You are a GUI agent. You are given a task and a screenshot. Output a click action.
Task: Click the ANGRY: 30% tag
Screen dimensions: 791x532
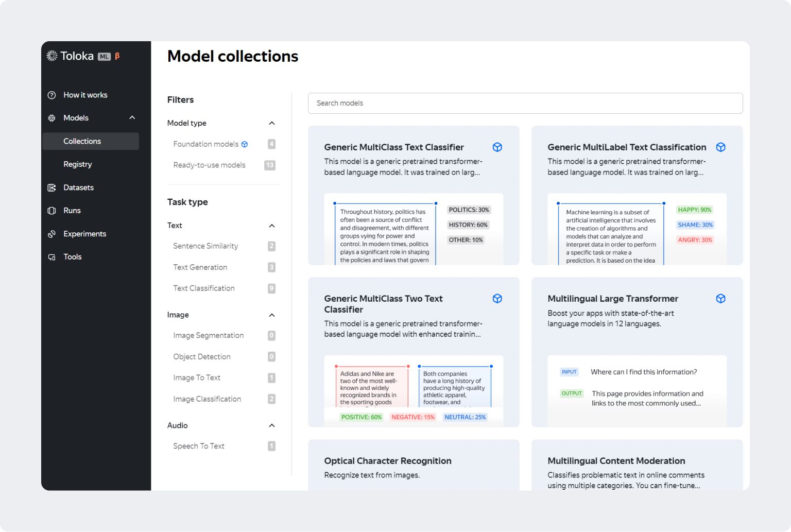[695, 240]
